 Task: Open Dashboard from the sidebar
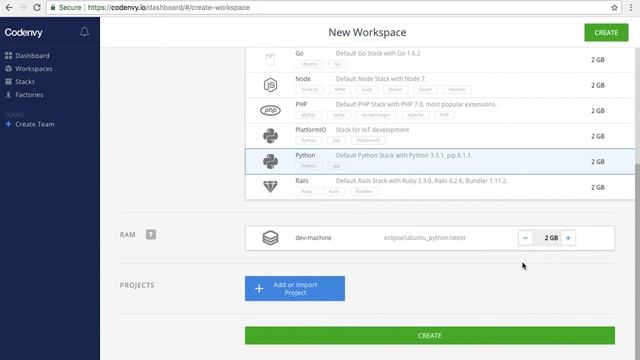[32, 56]
